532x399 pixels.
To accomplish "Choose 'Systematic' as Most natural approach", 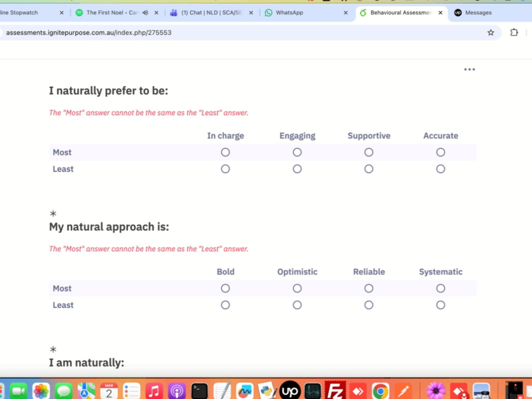I will click(x=440, y=288).
